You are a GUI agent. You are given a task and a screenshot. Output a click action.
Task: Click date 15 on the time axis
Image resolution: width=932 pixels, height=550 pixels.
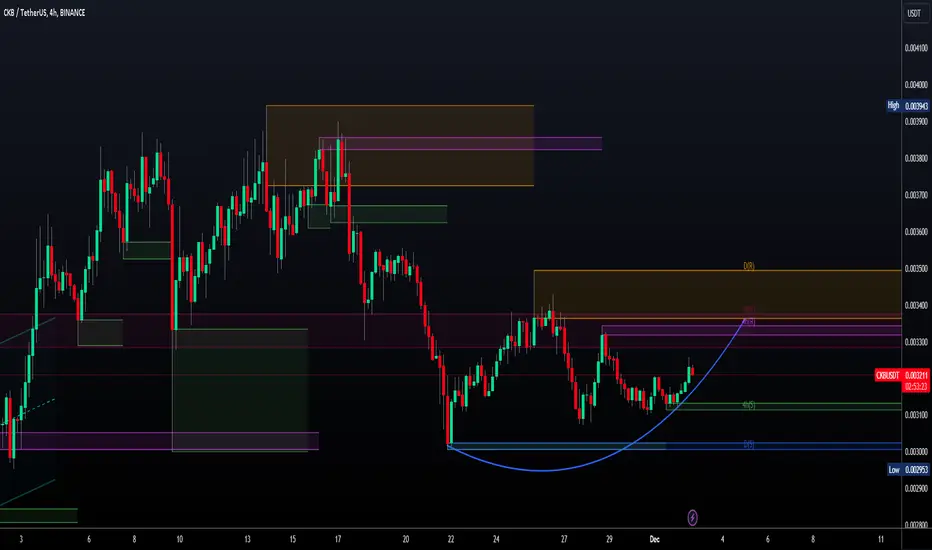pyautogui.click(x=292, y=539)
